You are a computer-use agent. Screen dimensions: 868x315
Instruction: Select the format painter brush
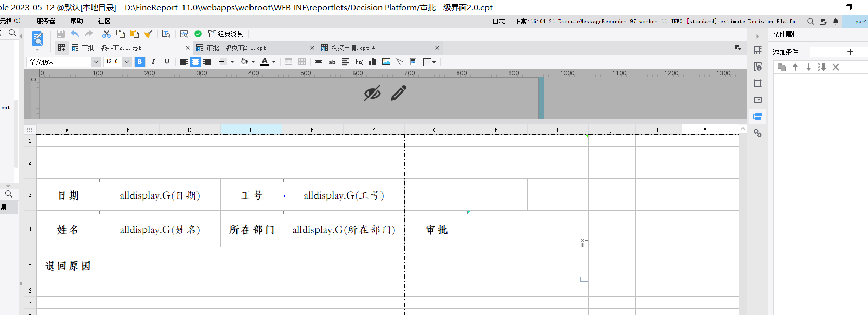pyautogui.click(x=149, y=34)
